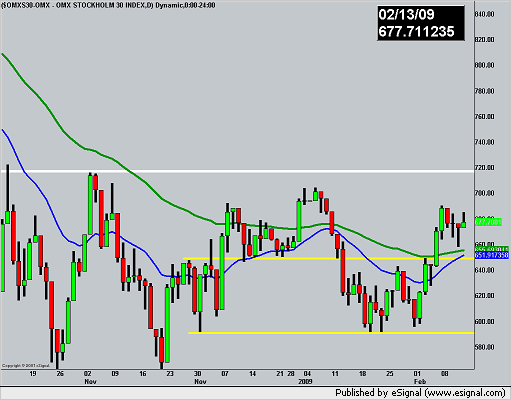Click the 600.00 price axis label
511x400 pixels.
(484, 322)
